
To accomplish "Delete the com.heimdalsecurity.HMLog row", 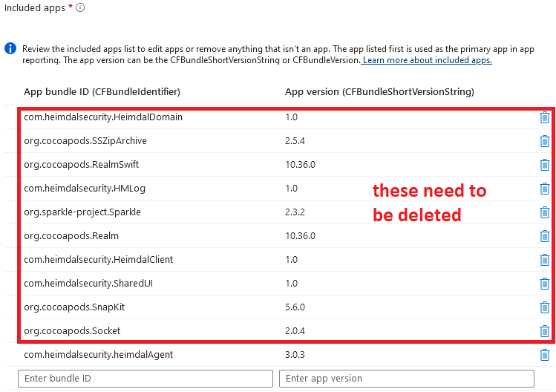I will [x=545, y=189].
